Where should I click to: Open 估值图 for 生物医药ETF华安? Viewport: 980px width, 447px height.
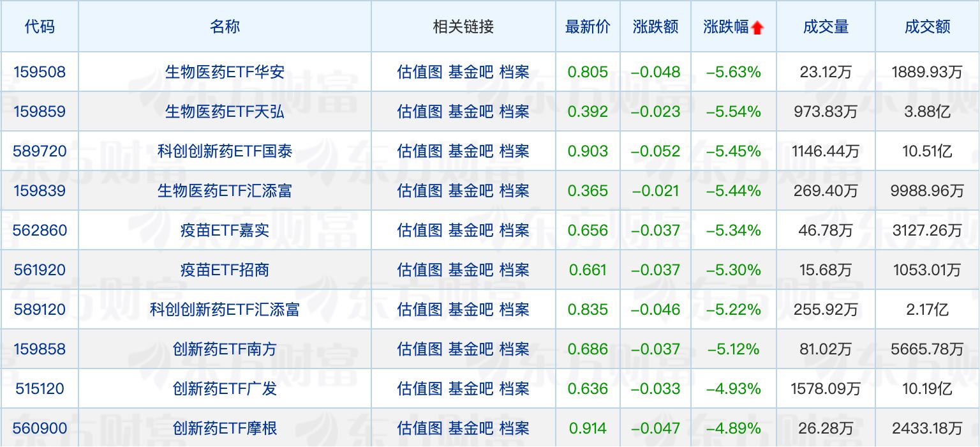[419, 72]
